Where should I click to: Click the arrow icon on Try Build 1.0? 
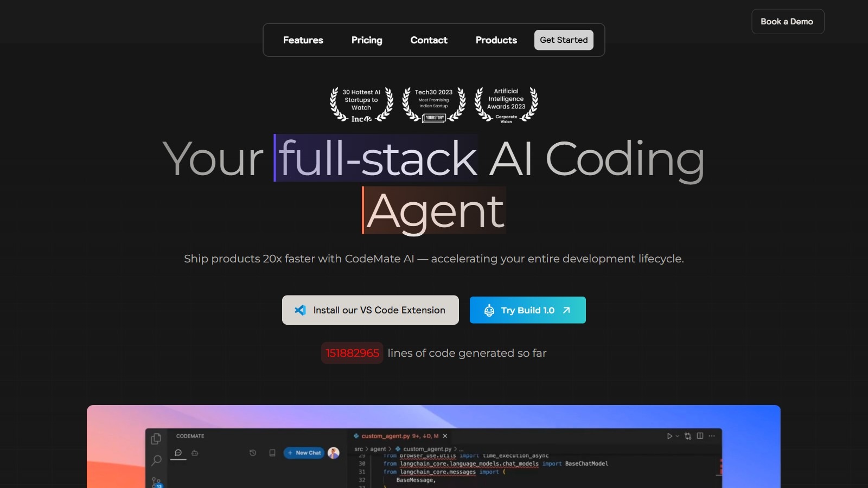[x=566, y=310]
